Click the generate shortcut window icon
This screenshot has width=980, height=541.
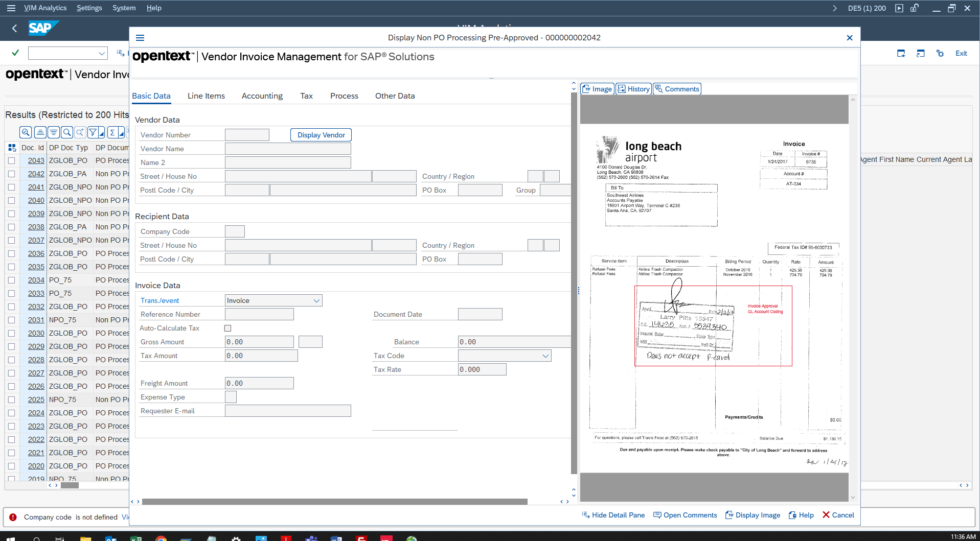[x=920, y=53]
